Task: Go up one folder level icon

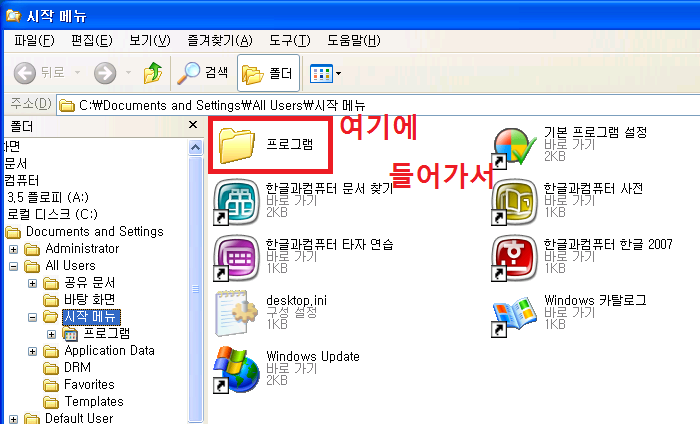Action: click(x=153, y=73)
